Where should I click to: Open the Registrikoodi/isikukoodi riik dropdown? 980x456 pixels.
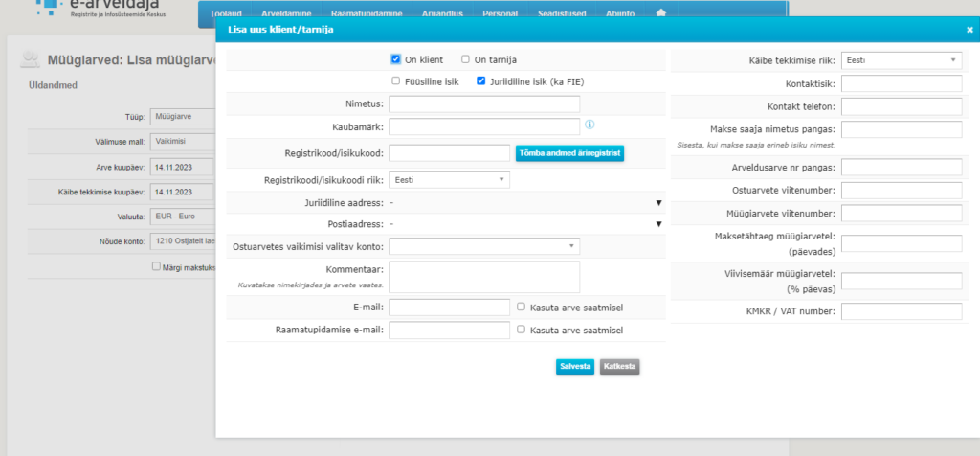tap(450, 179)
